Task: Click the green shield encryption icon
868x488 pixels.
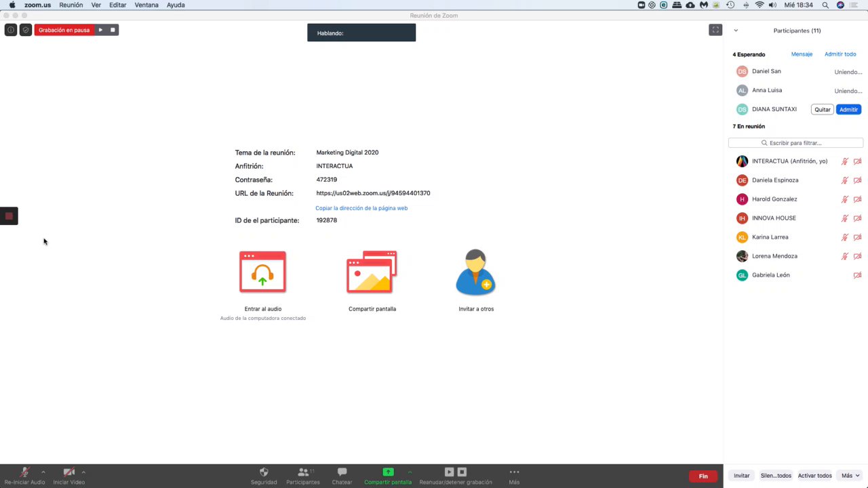Action: click(x=26, y=30)
